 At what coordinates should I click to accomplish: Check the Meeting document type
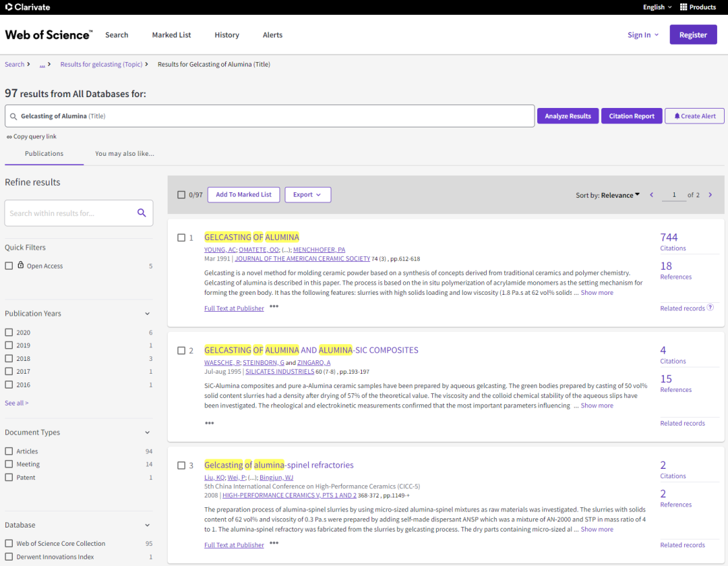(9, 463)
